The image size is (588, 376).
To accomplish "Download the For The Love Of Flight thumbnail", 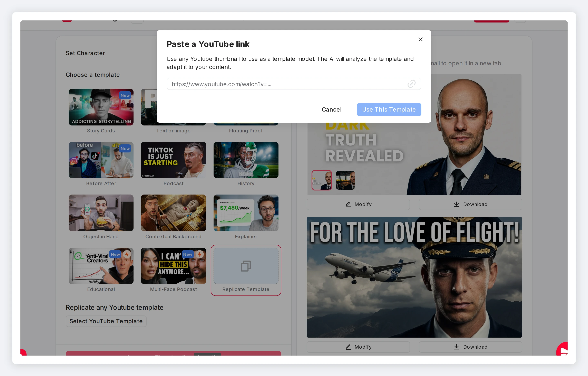I will pos(470,347).
